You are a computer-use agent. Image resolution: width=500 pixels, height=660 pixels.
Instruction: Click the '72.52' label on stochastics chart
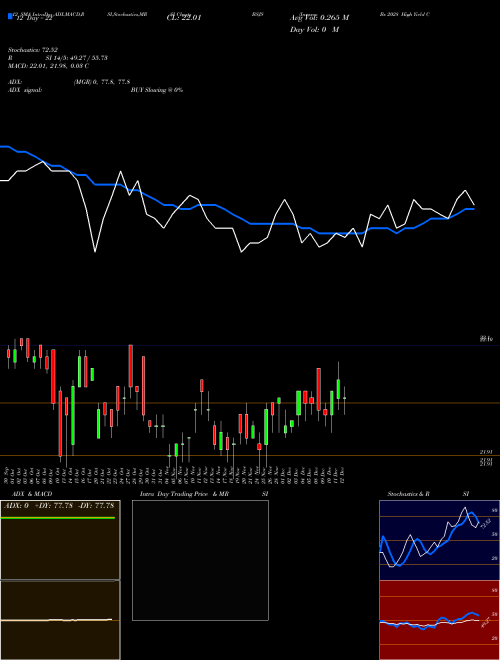486,524
